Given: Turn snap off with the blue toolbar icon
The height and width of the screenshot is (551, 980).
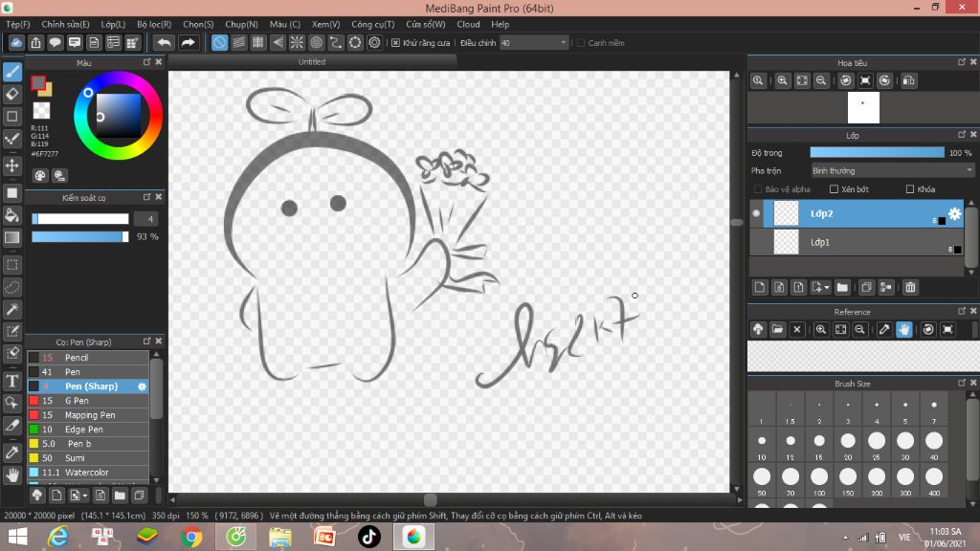Looking at the screenshot, I should [219, 42].
